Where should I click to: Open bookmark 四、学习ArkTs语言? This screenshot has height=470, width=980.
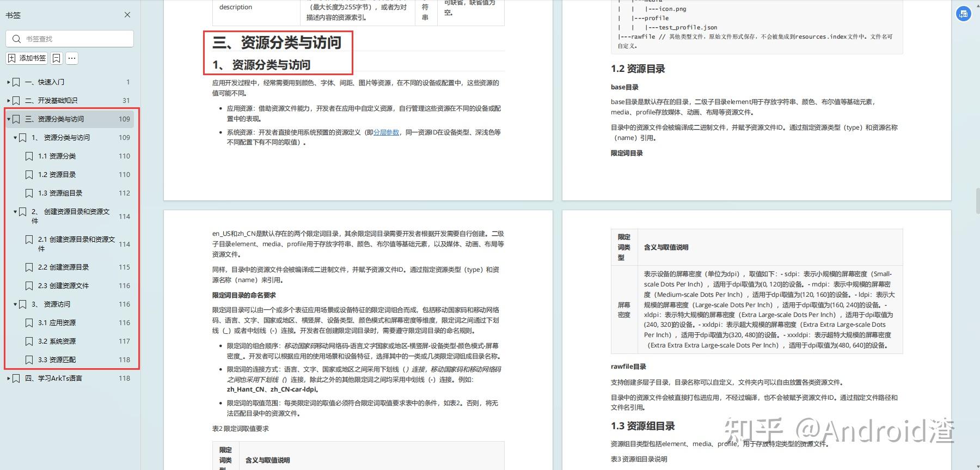53,379
